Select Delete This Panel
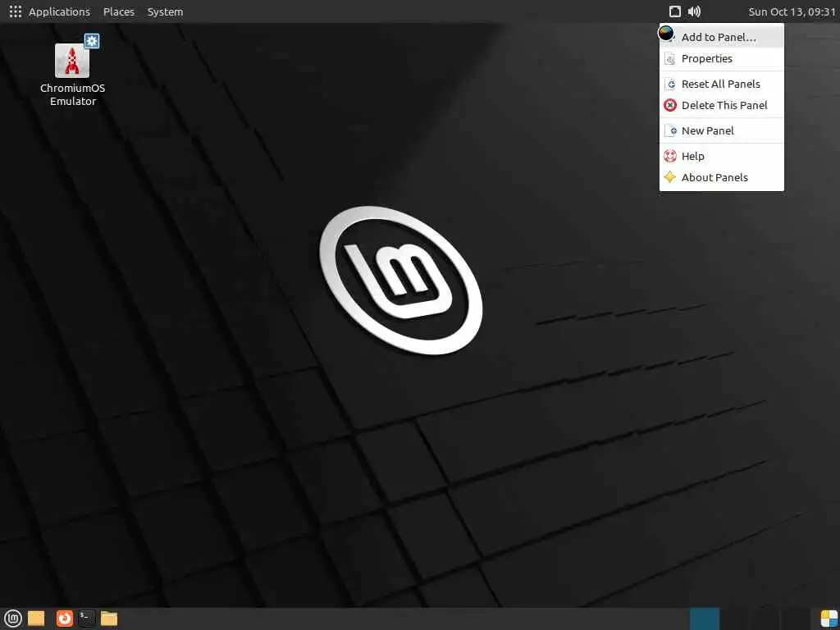The width and height of the screenshot is (840, 630). 722,105
